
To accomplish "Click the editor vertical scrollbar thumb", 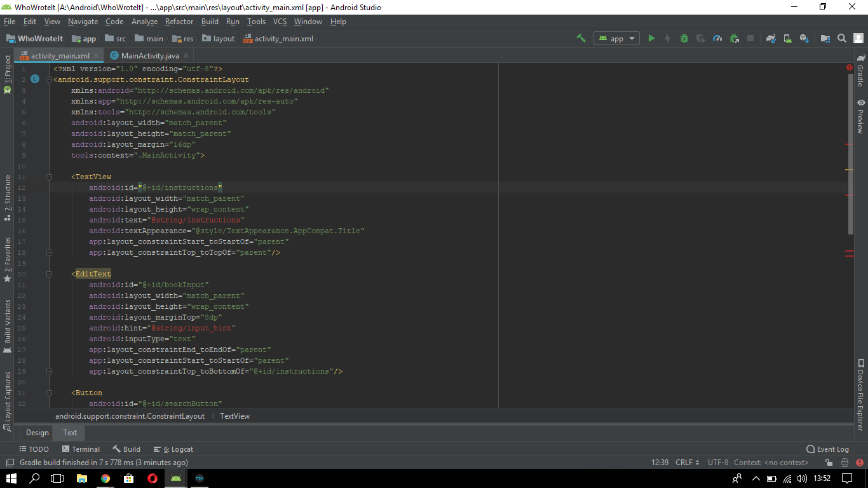I will pyautogui.click(x=851, y=153).
